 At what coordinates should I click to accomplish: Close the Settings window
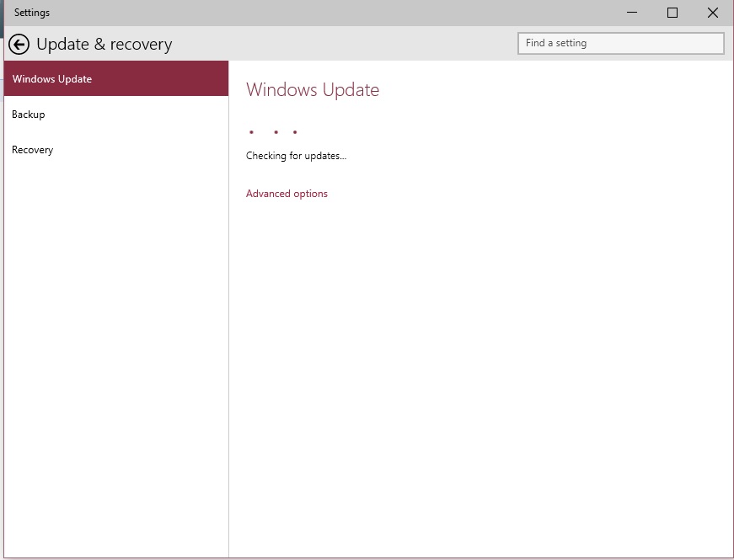pyautogui.click(x=712, y=13)
